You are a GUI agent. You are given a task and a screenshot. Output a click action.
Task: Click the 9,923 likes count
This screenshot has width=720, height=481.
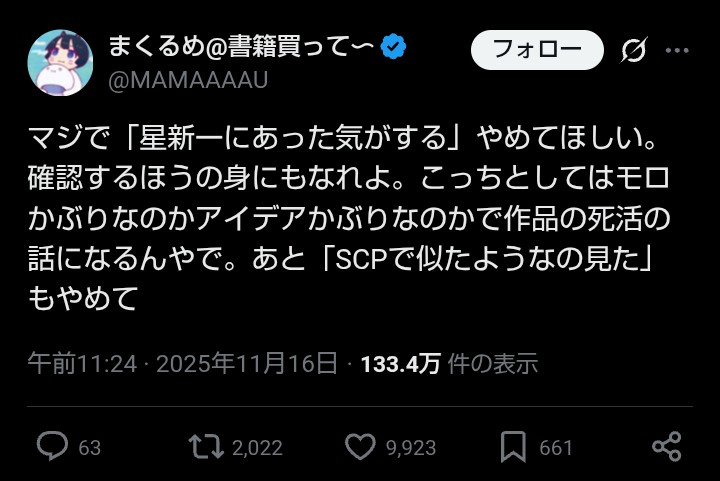(411, 448)
